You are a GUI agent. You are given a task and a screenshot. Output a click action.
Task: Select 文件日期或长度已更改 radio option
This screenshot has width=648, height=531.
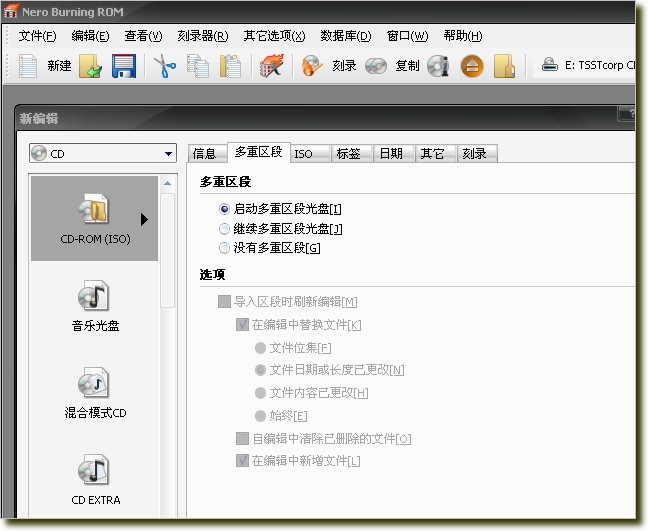(260, 370)
